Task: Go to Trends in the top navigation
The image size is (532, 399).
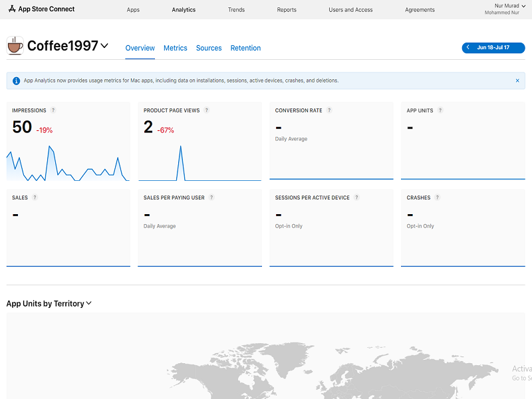Action: (236, 10)
